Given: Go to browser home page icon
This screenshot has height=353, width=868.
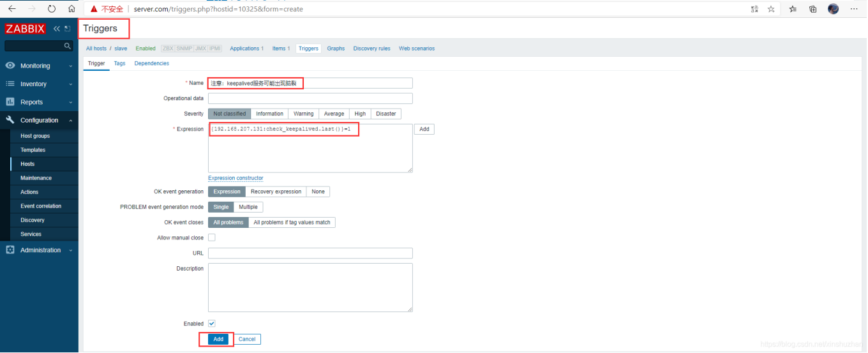Looking at the screenshot, I should coord(71,9).
